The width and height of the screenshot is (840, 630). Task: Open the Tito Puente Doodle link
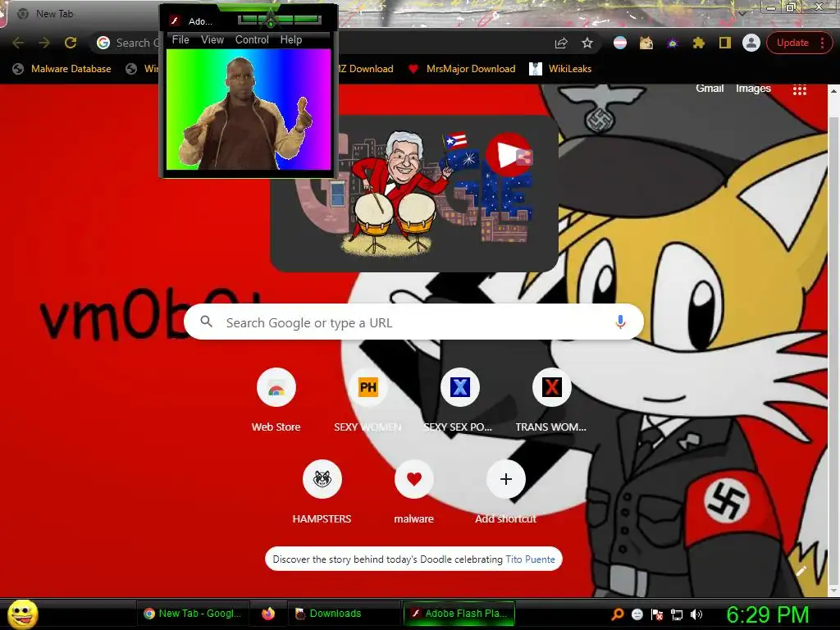pyautogui.click(x=531, y=559)
